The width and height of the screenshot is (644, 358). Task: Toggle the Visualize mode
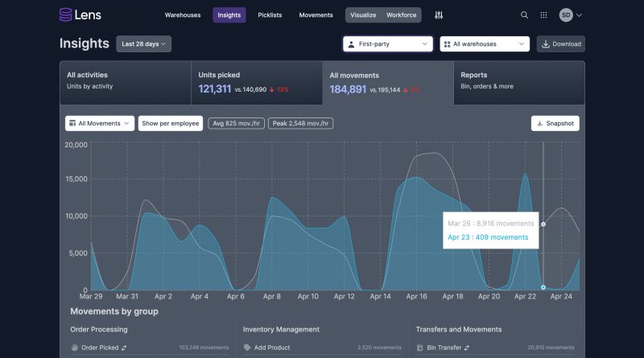(362, 14)
